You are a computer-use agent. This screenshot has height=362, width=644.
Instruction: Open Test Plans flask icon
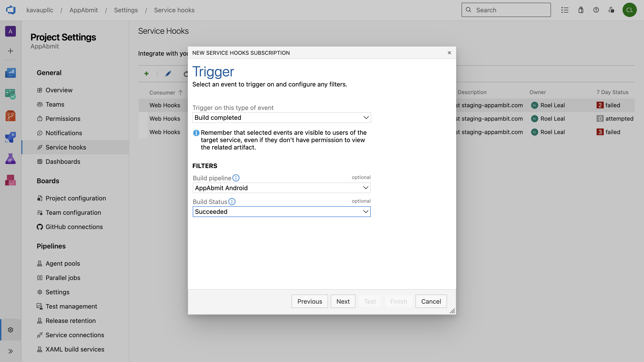[11, 159]
